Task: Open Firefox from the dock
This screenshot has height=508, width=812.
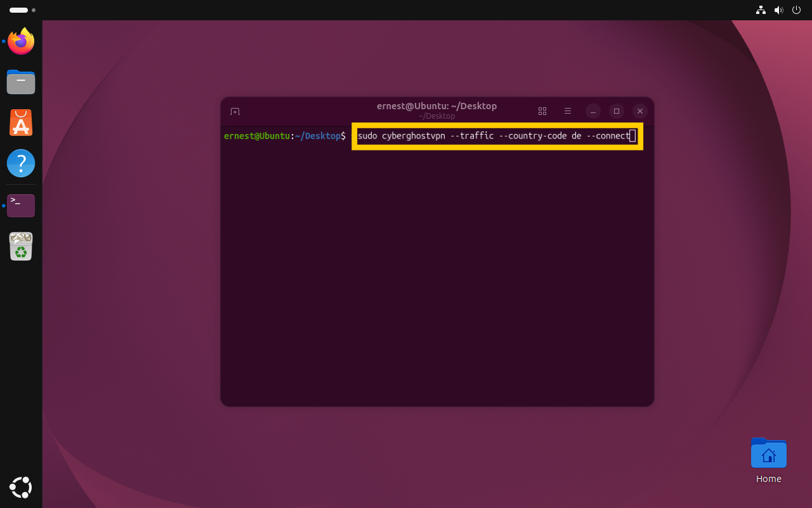Action: 21,41
